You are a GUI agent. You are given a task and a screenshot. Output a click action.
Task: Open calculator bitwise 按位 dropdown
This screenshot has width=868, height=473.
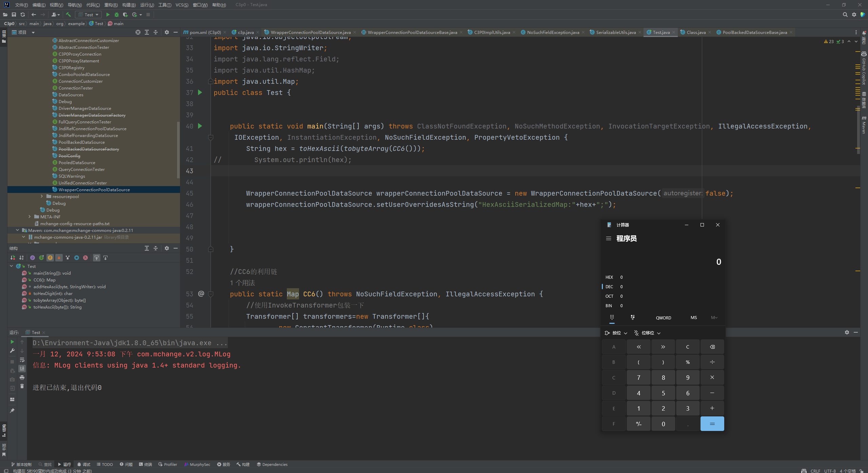pos(616,333)
